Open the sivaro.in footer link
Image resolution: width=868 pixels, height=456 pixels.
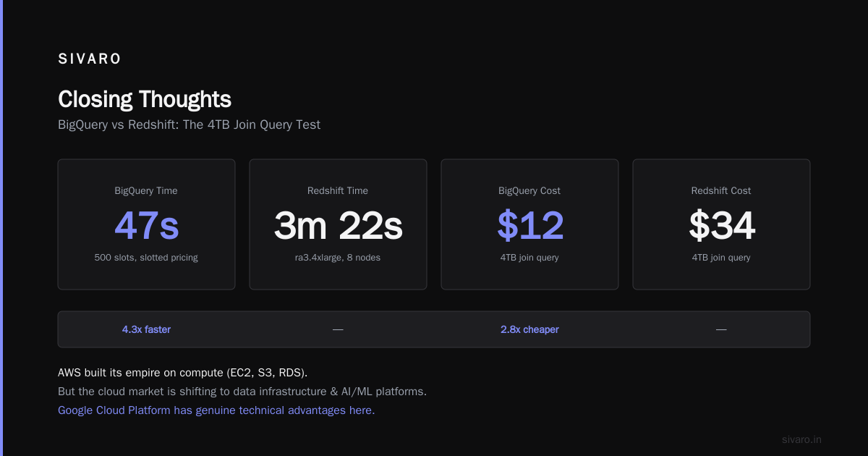(x=802, y=439)
